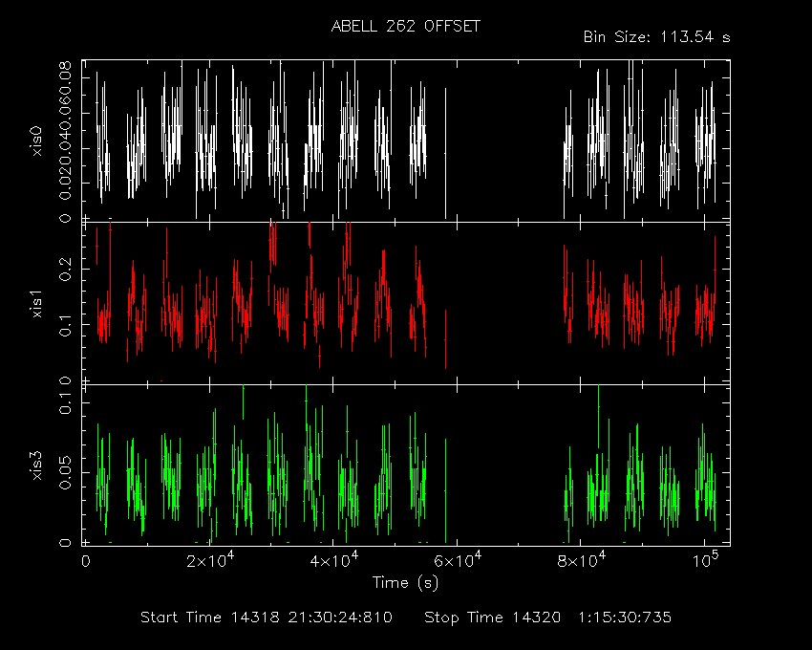
Task: Click the Time (s) x-axis label
Action: (405, 583)
